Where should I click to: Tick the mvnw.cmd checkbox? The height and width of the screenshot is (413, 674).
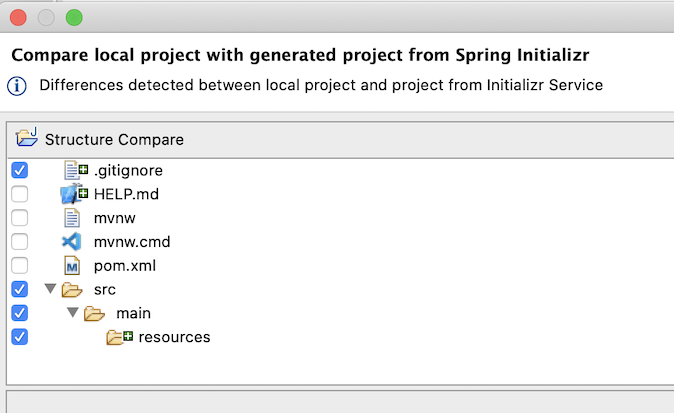click(20, 242)
